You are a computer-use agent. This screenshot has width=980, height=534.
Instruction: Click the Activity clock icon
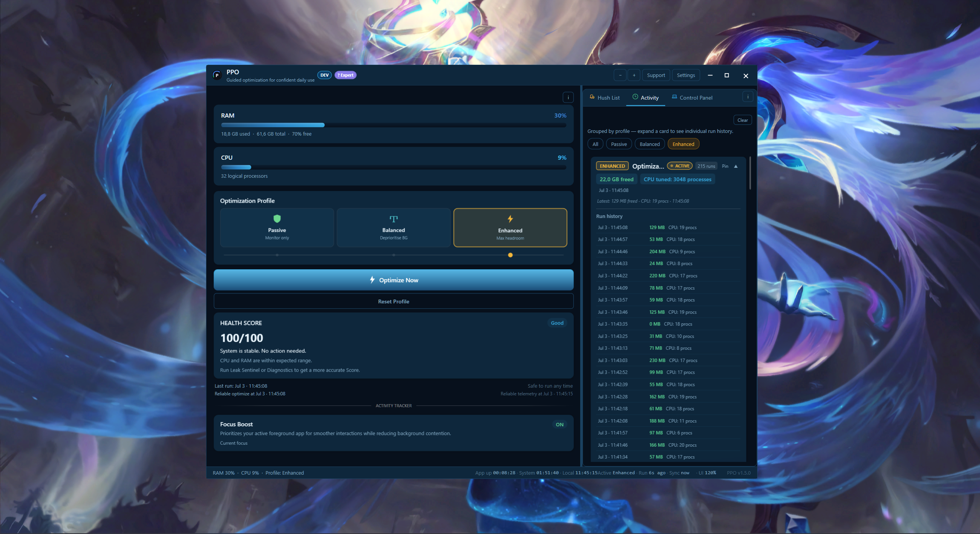click(x=635, y=97)
